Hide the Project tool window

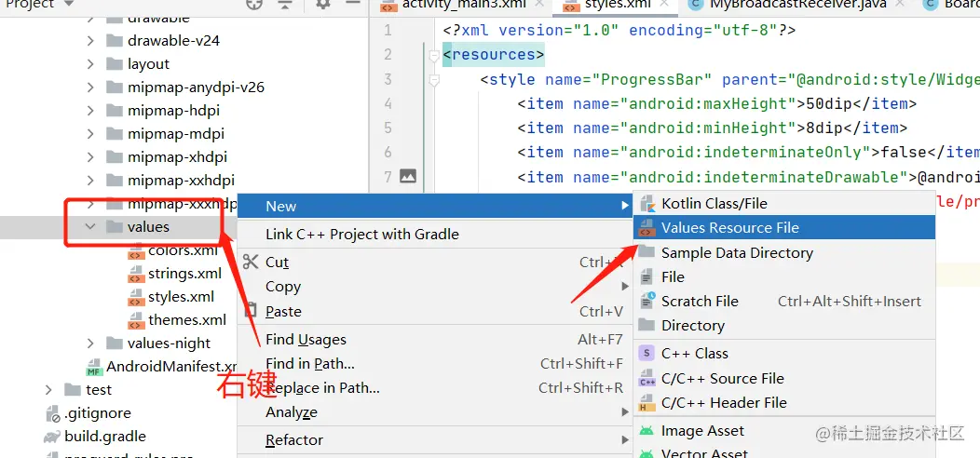pos(352,3)
